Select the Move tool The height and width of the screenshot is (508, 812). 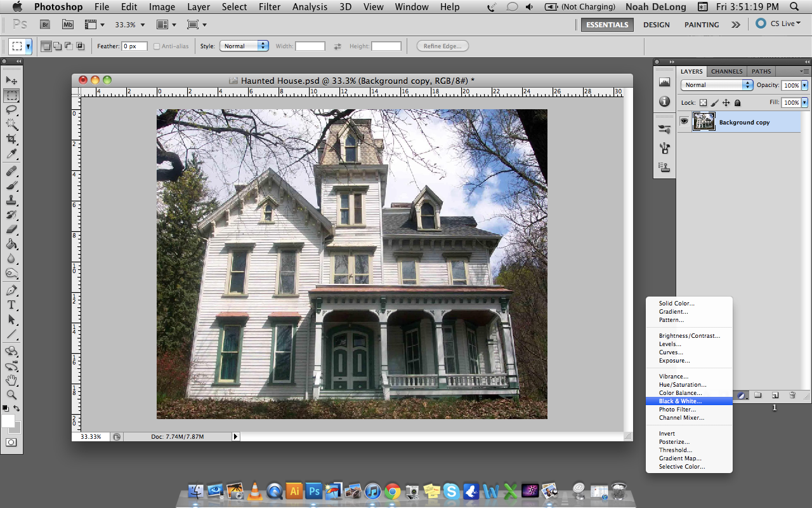click(11, 80)
